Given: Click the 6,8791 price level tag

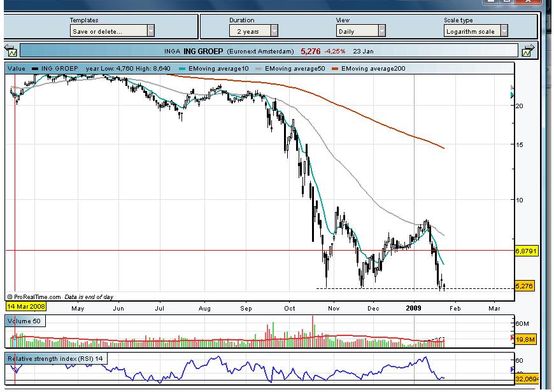Looking at the screenshot, I should point(526,251).
